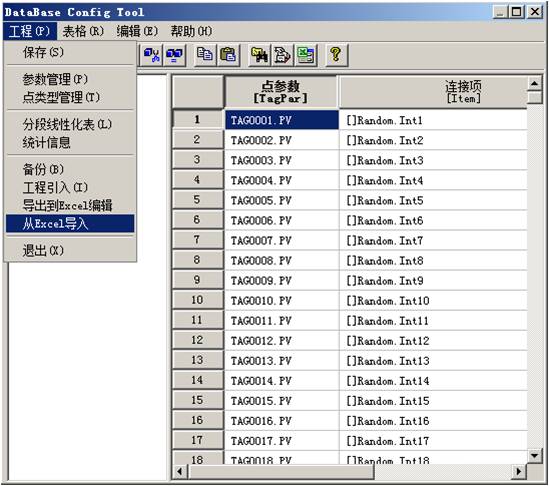Click the duplicate points toolbar icon
The height and width of the screenshot is (486, 549).
pos(174,55)
